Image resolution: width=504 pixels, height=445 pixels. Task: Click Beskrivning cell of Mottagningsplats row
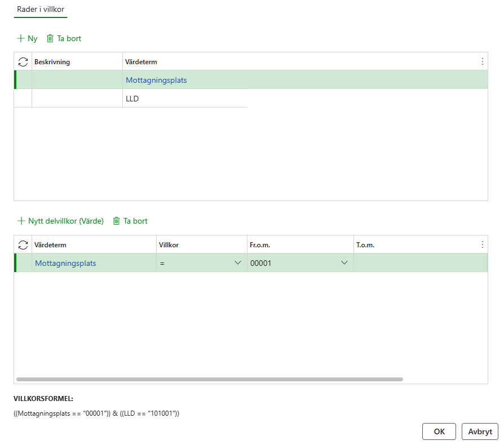[x=77, y=80]
